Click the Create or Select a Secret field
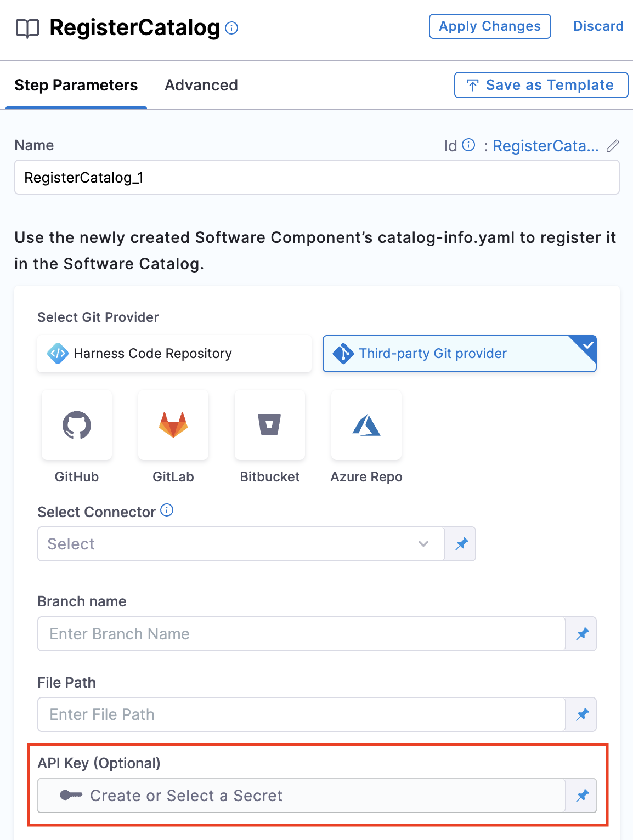The height and width of the screenshot is (840, 633). (x=301, y=796)
